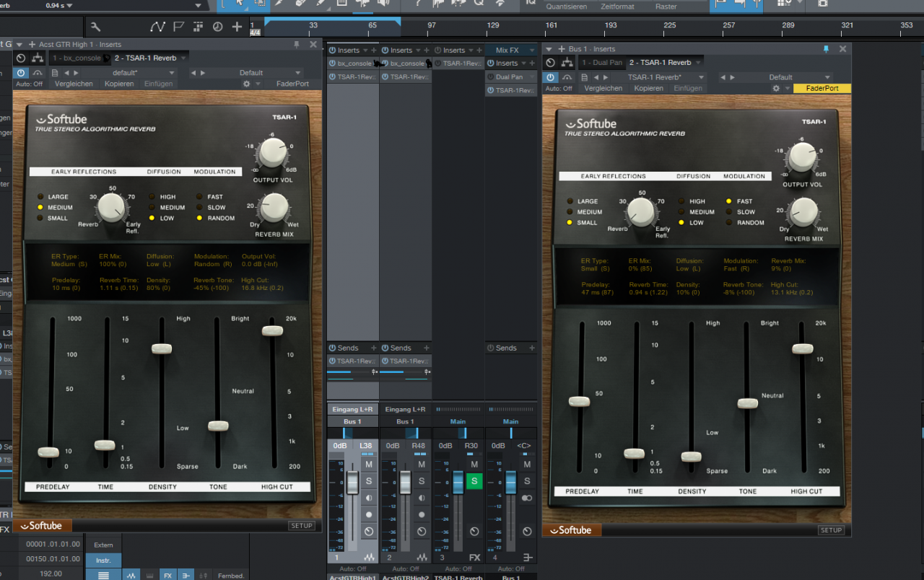Add a track with the plus icon
The image size is (924, 580).
coord(237,27)
